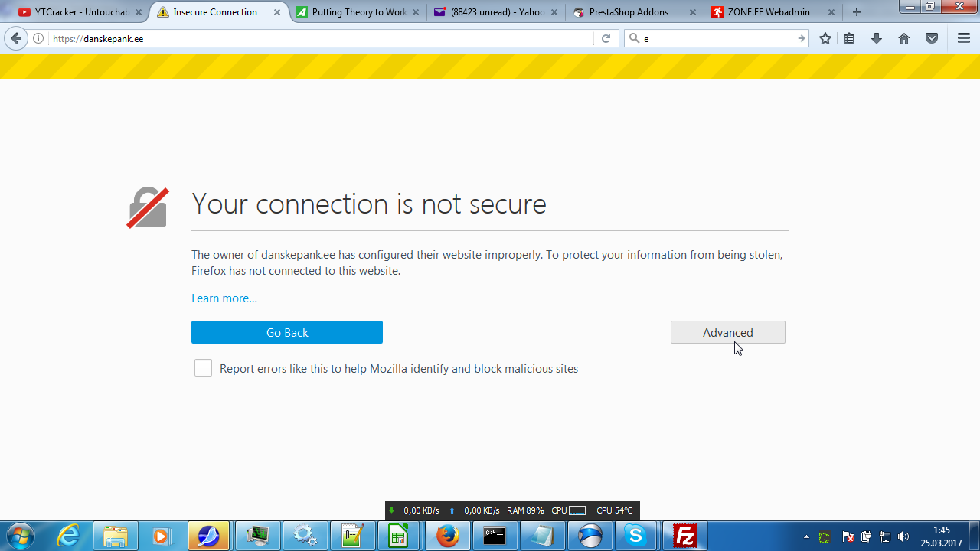Open Windows Explorer folder icon on taskbar
Screen dimensions: 980x551
115,536
